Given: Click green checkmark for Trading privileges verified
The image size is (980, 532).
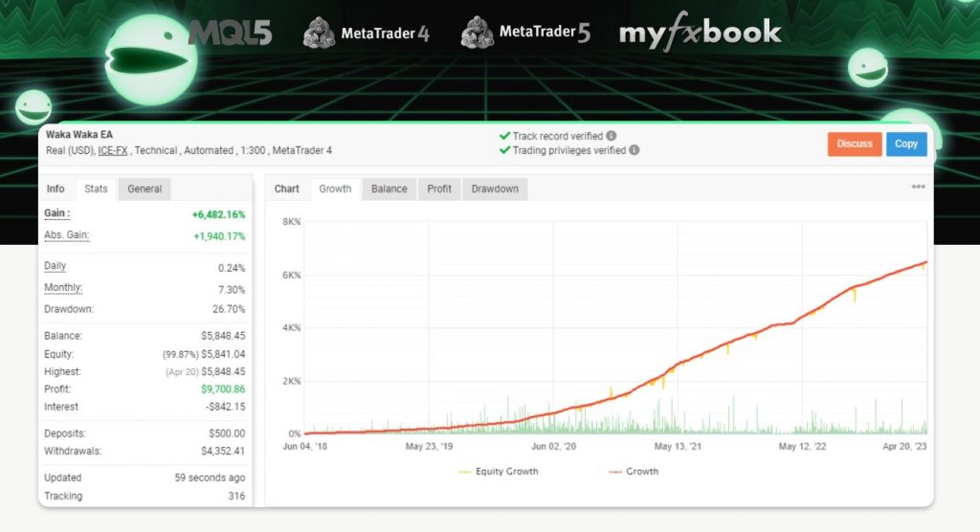Looking at the screenshot, I should (505, 150).
